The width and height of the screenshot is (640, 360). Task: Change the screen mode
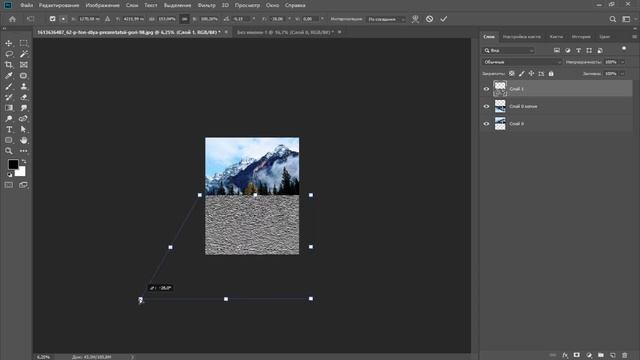24,185
